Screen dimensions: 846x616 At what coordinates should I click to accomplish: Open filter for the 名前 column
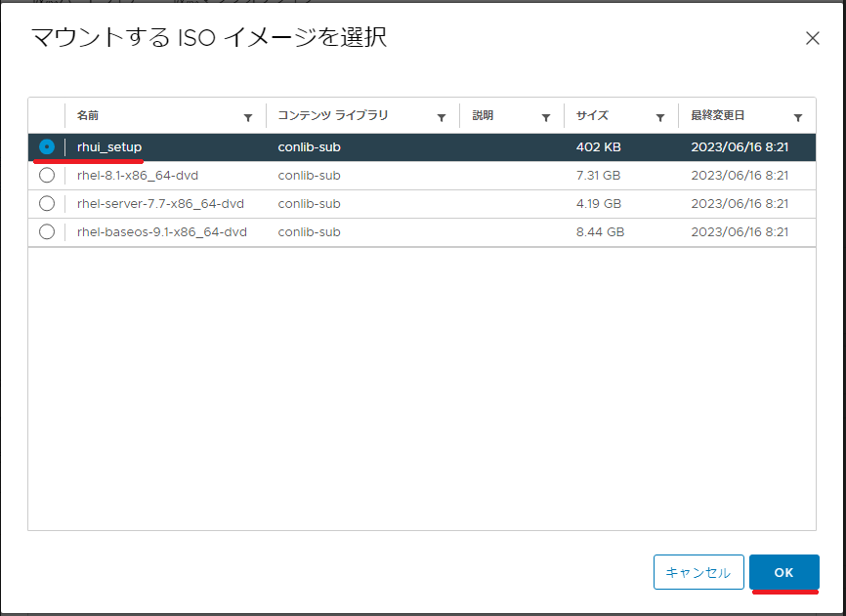(x=248, y=117)
